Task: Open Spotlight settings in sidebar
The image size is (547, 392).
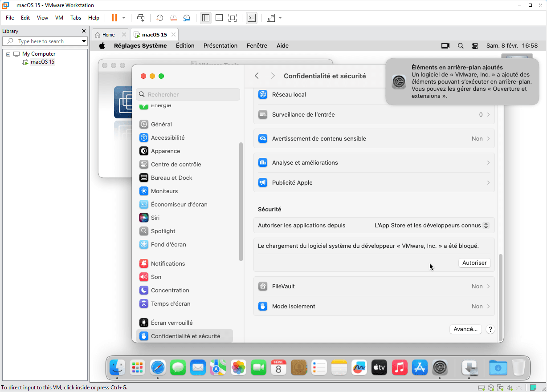Action: 184,231
